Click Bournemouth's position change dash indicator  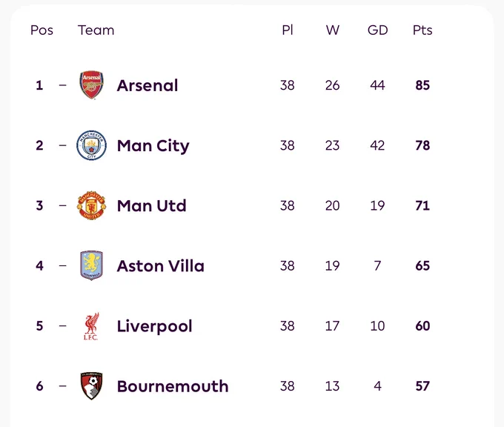[63, 385]
